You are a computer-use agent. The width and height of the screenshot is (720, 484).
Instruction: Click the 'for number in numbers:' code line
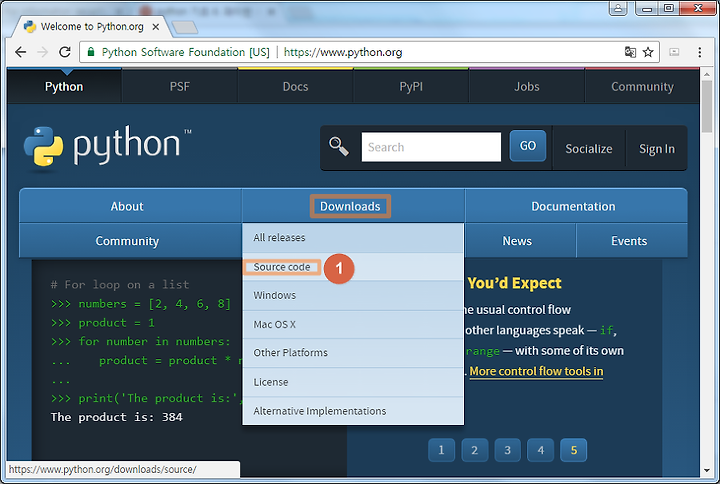tap(141, 341)
